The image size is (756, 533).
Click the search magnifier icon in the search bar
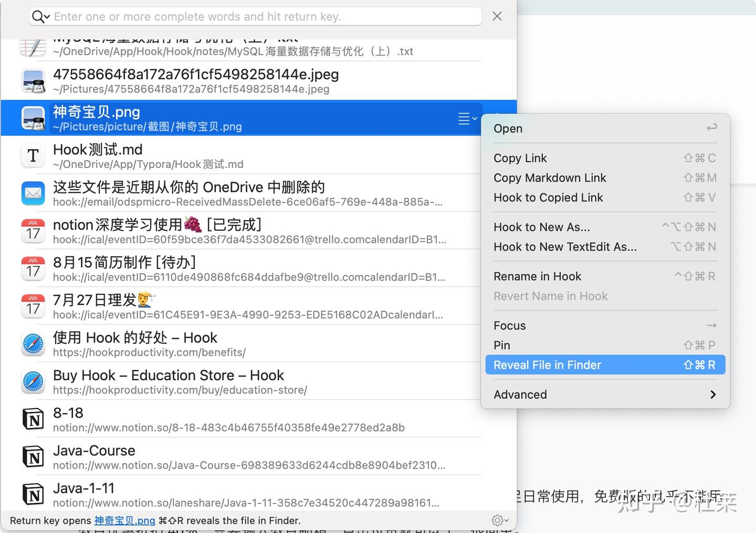point(37,16)
